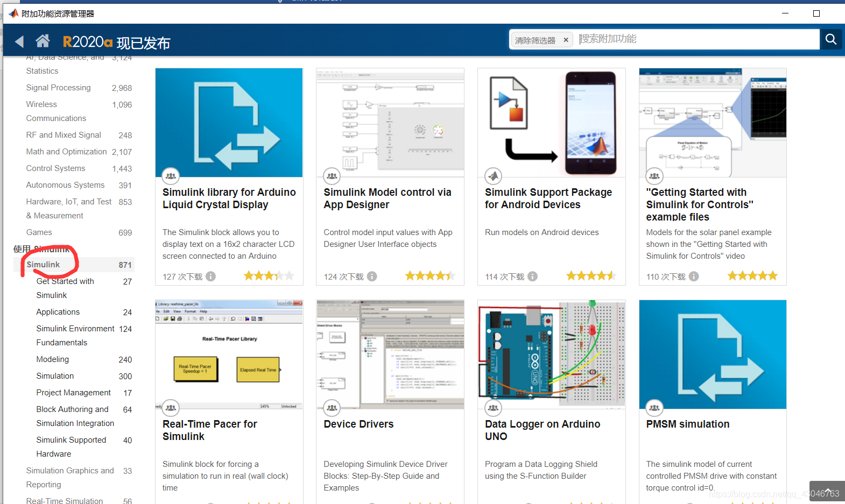Click info icon next to 127 downloads
The image size is (845, 504).
211,276
